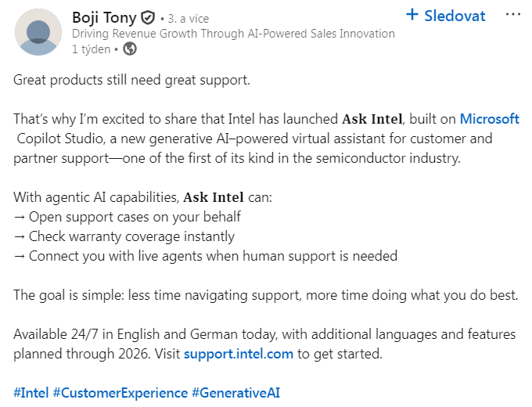Click the "3. a více" connection degree label
The image size is (532, 407).
[187, 18]
